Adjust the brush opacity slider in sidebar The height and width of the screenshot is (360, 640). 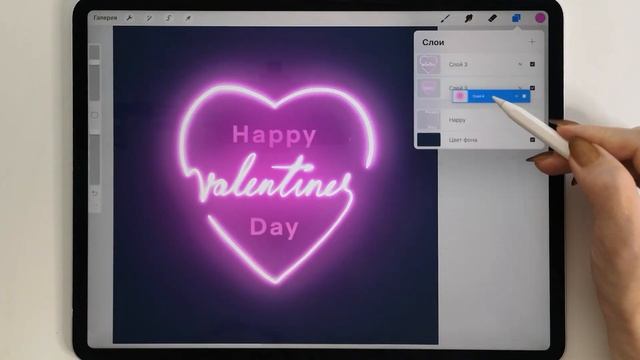pos(95,159)
